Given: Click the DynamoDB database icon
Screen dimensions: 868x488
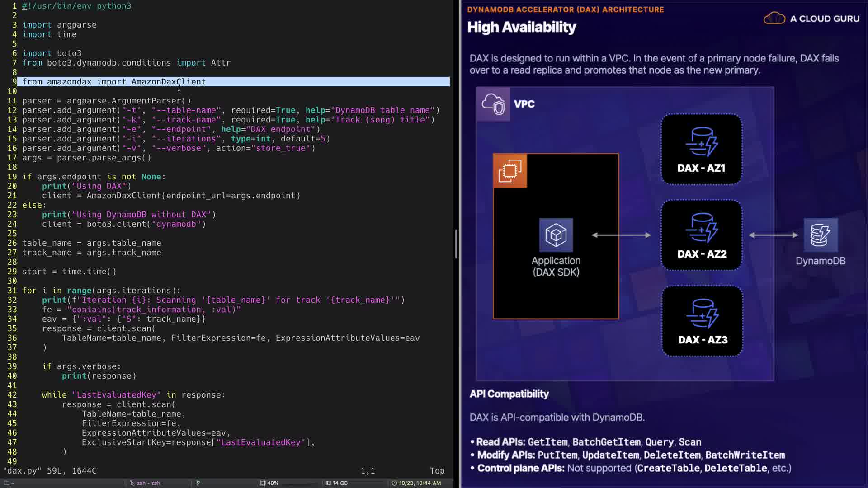Looking at the screenshot, I should click(x=821, y=235).
